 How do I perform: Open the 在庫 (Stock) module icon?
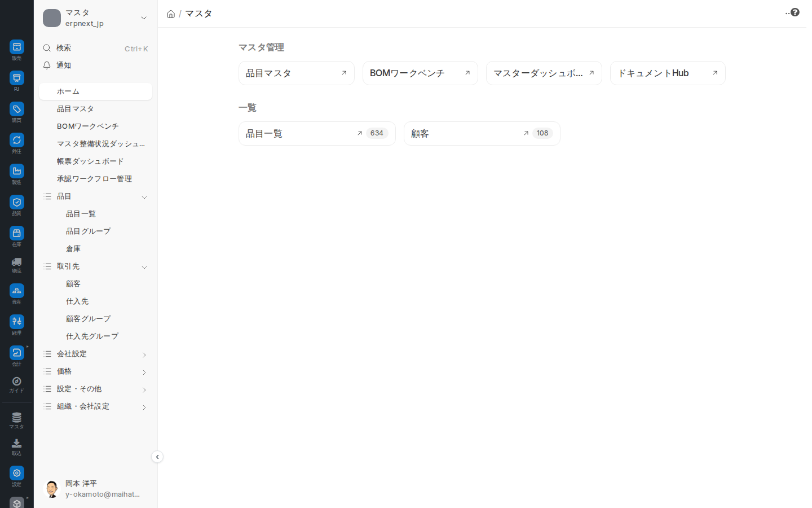coord(17,233)
